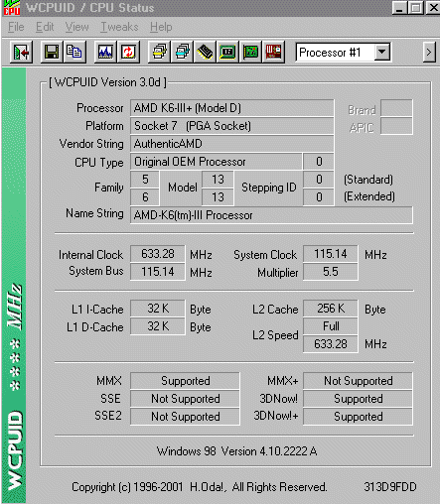The height and width of the screenshot is (504, 440).
Task: Open the yellow-banded stacked windows icon
Action: (x=159, y=53)
